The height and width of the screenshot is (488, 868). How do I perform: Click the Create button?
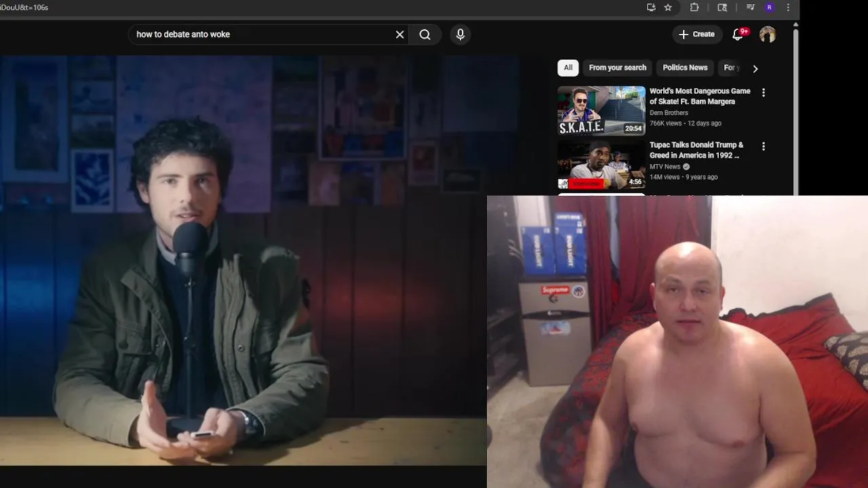[696, 35]
